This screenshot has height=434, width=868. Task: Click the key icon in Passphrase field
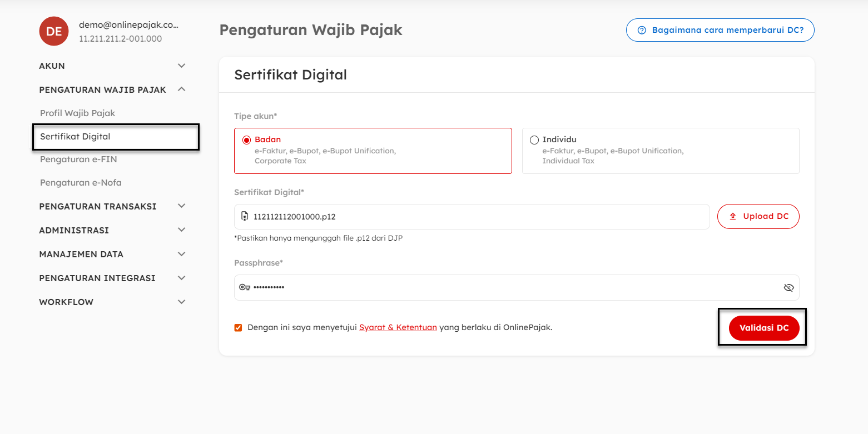pos(245,287)
